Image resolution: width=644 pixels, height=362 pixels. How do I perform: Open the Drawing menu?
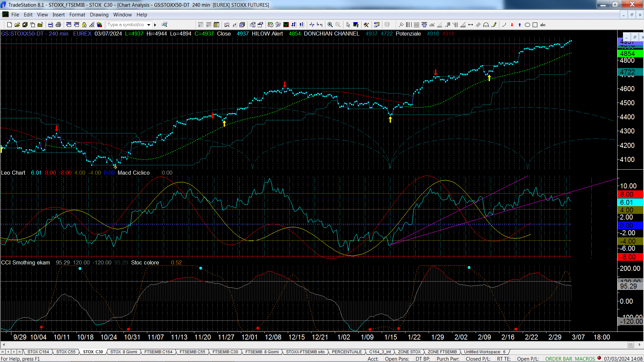click(x=99, y=15)
